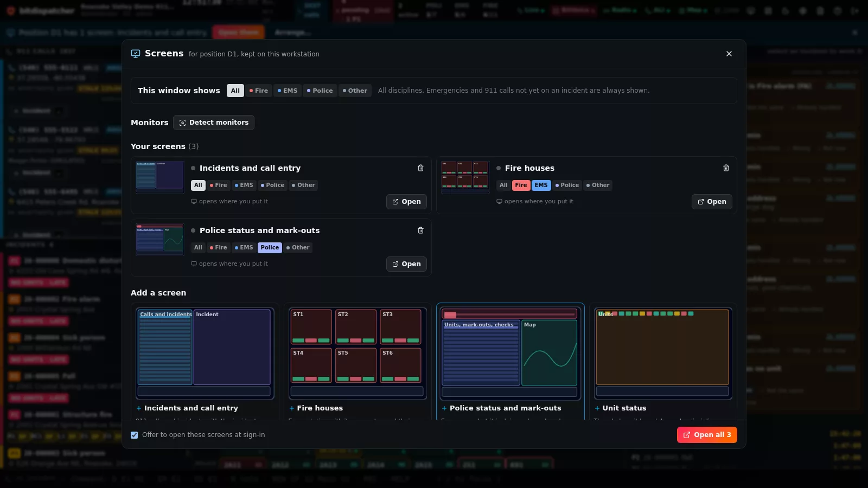Toggle Other on Police status and mark-outs screen
This screenshot has width=868, height=488.
click(x=298, y=248)
